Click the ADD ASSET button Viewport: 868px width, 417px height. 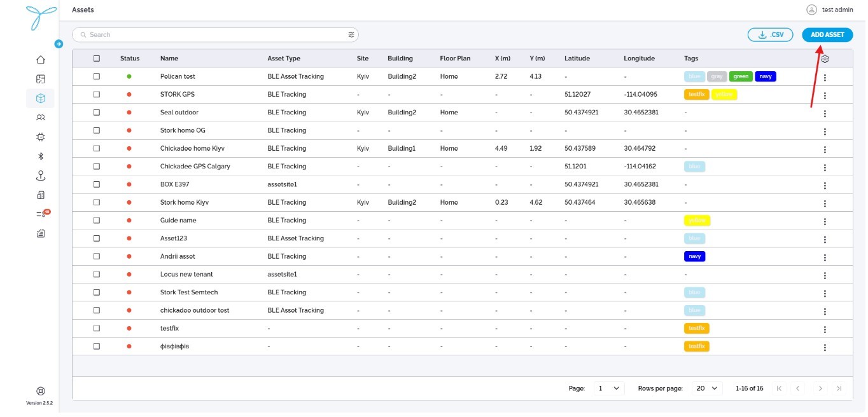(827, 35)
